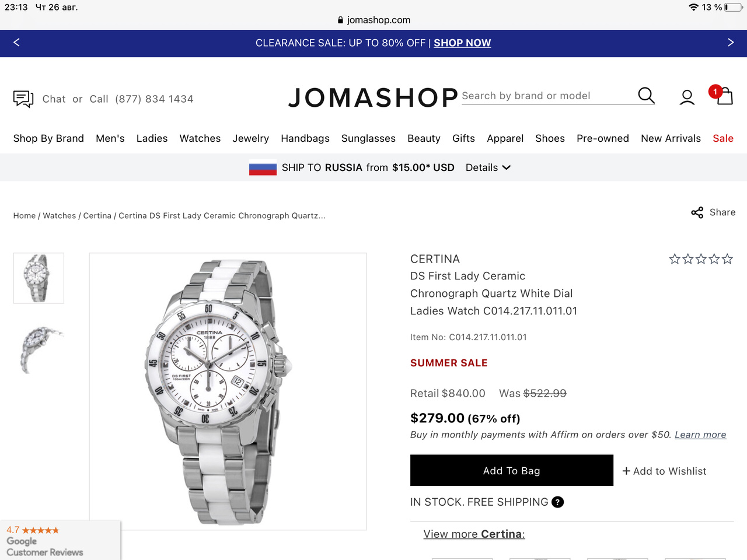747x560 pixels.
Task: Click the free shipping help question icon
Action: [557, 502]
